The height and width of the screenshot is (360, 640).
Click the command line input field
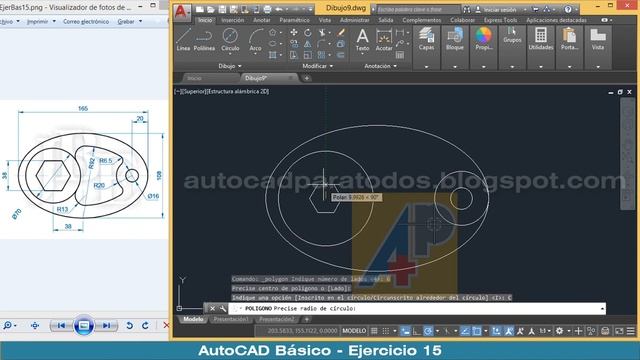(x=416, y=309)
